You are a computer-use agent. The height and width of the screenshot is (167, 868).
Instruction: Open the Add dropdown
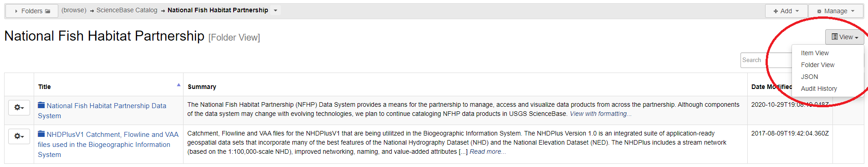[786, 11]
